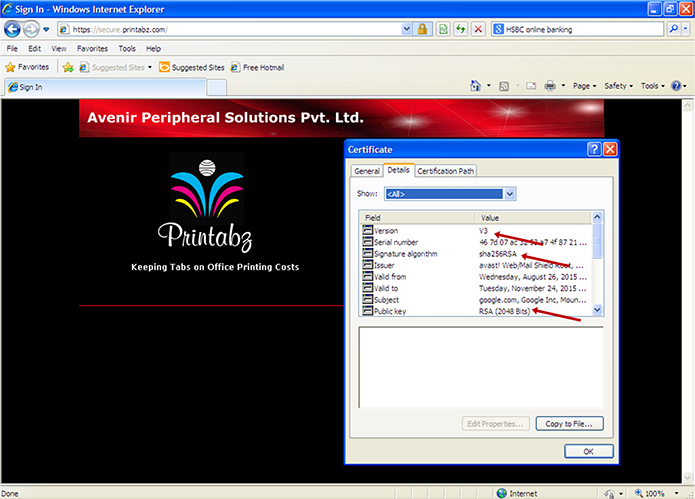Expand the address bar URL history dropdown
This screenshot has width=695, height=499.
pos(407,29)
